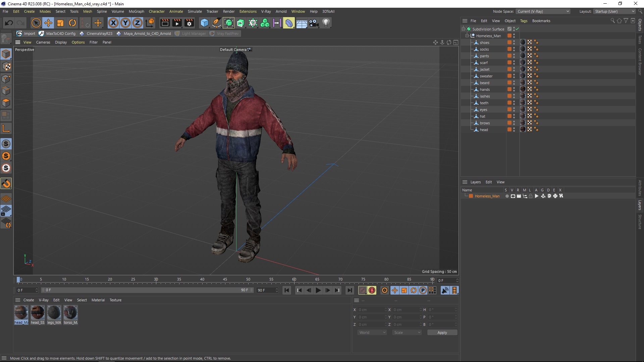Select the Live Selection tool
644x362 pixels.
[x=36, y=23]
